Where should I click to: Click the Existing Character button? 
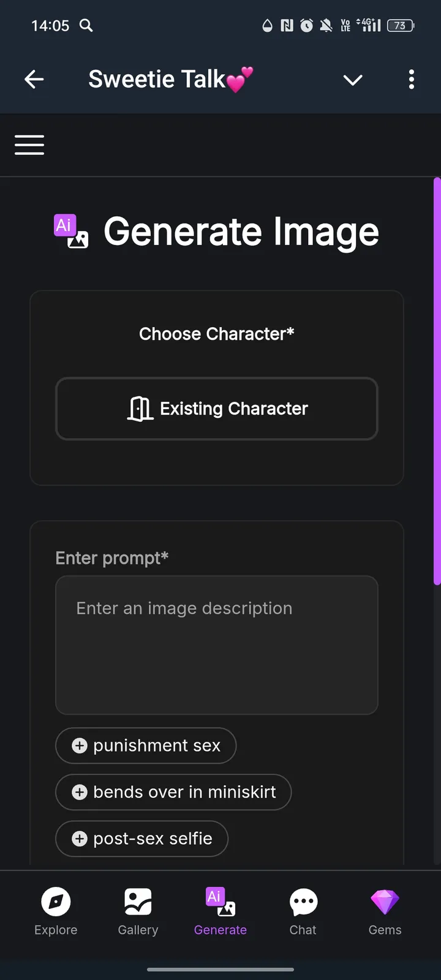tap(217, 409)
